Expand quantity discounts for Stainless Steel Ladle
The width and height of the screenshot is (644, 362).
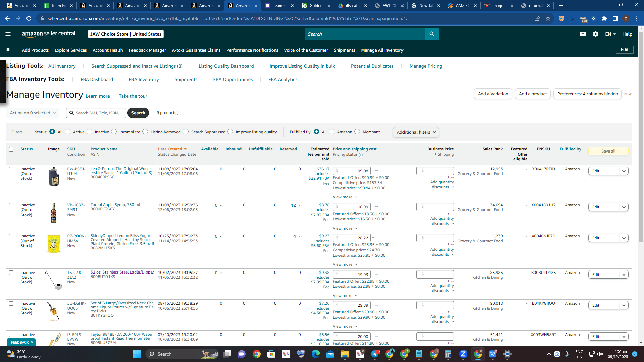(442, 288)
